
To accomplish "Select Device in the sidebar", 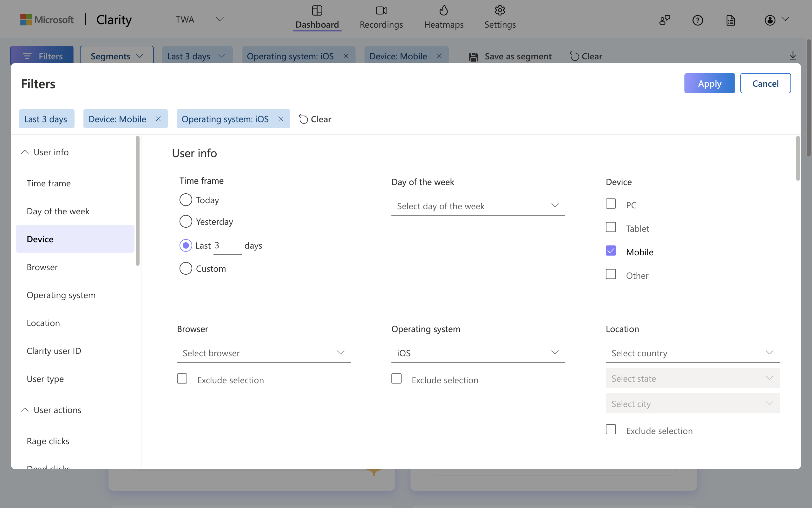I will tap(75, 239).
